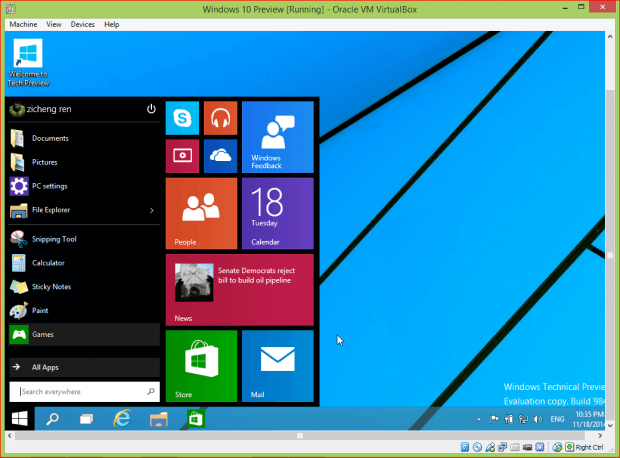Open PC settings
The image size is (620, 458).
84,186
